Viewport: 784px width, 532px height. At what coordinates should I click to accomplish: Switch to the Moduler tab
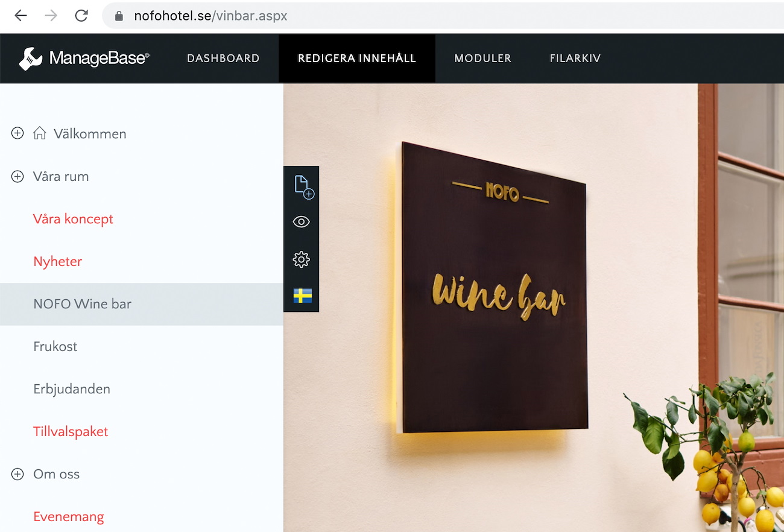pos(482,59)
